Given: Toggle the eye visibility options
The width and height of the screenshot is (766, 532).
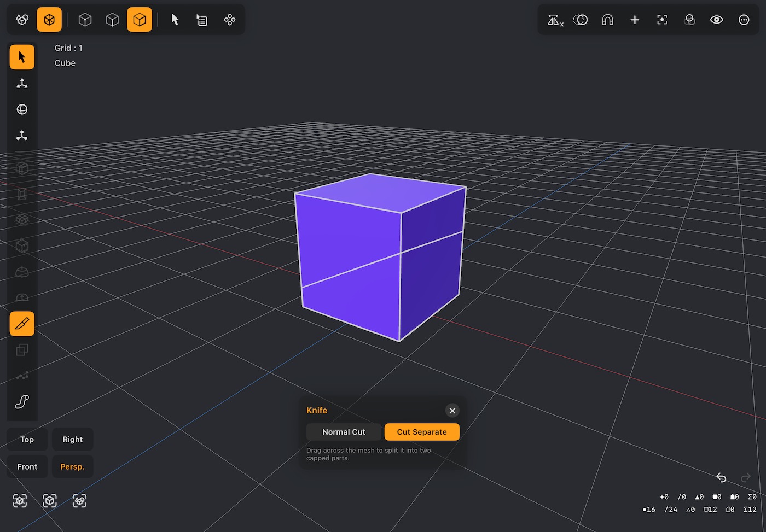Looking at the screenshot, I should (x=717, y=20).
